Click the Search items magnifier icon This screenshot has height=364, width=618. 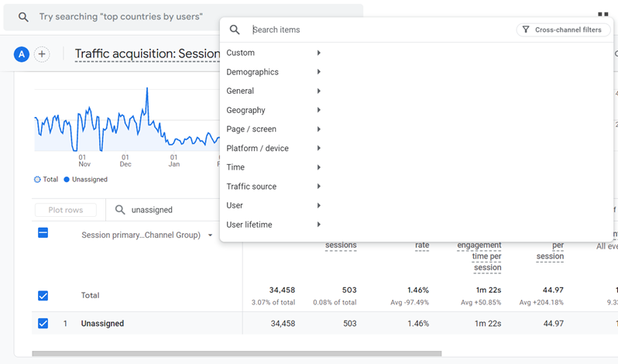coord(235,29)
